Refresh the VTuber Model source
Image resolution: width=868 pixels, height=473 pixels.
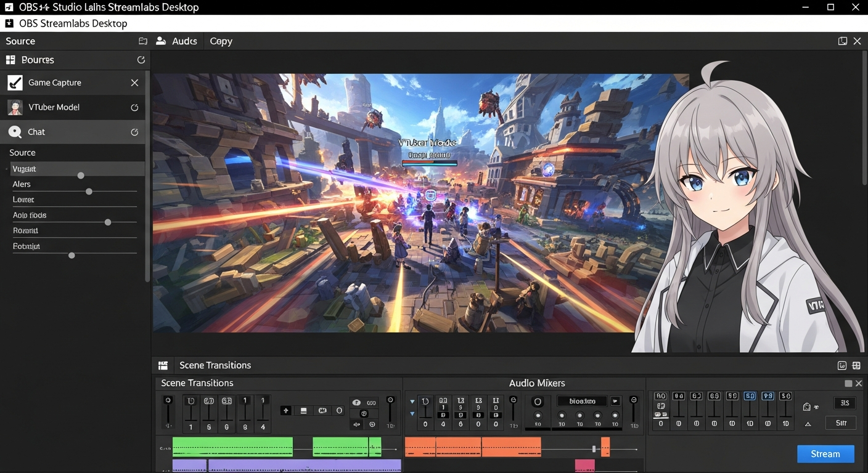pos(134,108)
